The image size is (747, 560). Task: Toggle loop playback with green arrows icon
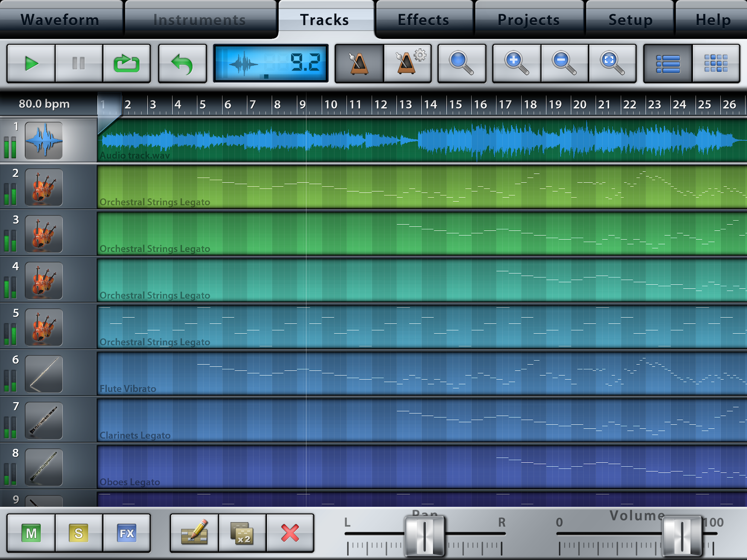pyautogui.click(x=127, y=63)
